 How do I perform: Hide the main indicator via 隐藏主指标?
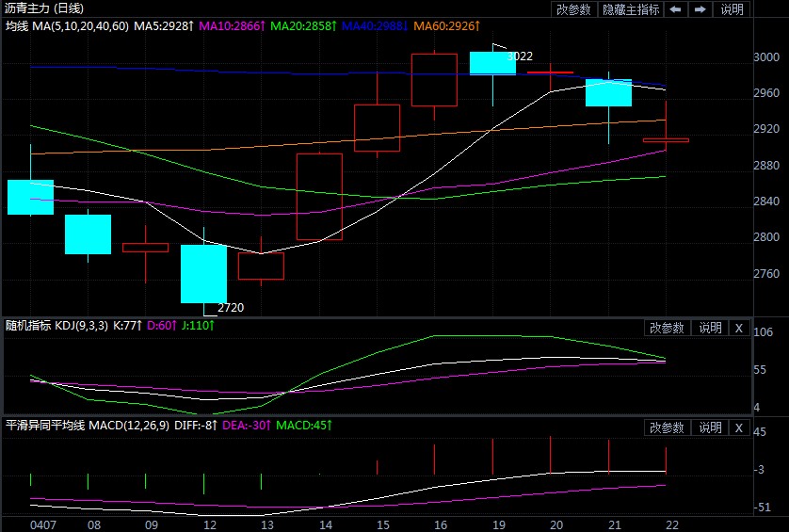[630, 9]
